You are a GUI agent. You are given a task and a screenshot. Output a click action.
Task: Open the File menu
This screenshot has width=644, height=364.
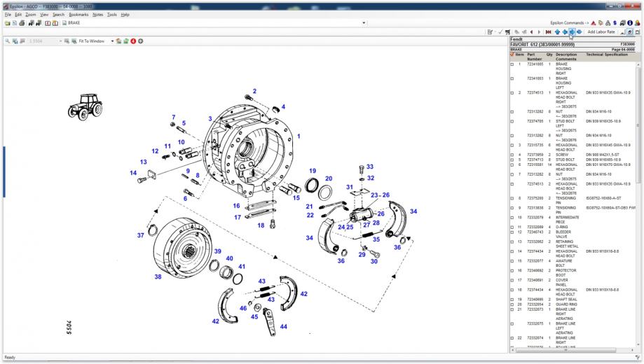(8, 15)
